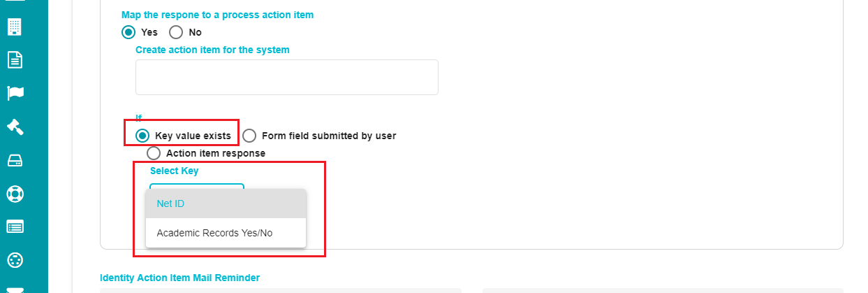Click the Select Key dropdown field
868x293 pixels.
pyautogui.click(x=197, y=186)
